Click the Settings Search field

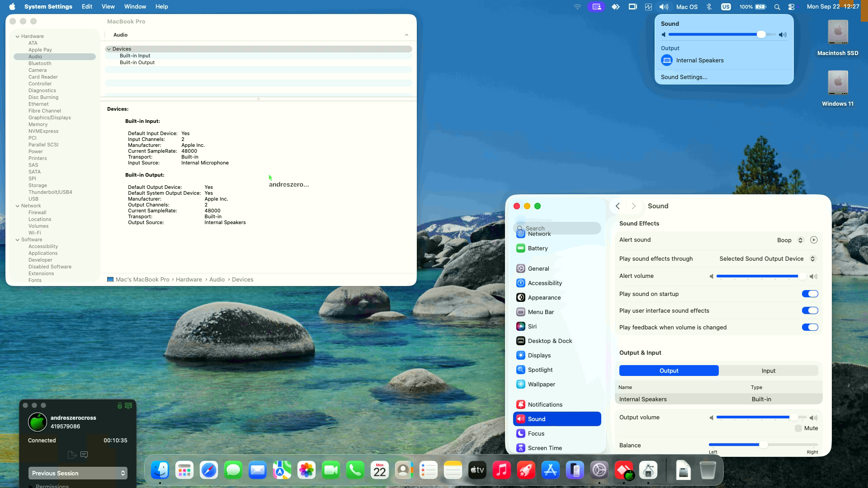557,228
